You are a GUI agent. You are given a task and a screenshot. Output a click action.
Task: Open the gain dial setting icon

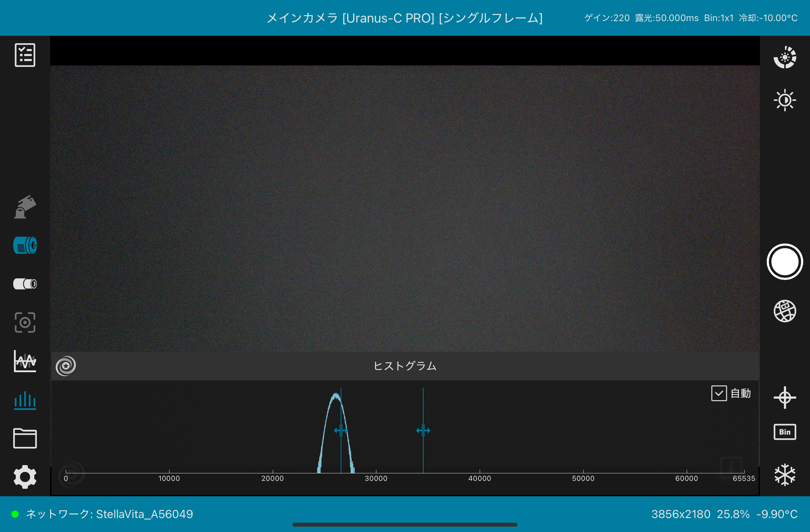785,57
